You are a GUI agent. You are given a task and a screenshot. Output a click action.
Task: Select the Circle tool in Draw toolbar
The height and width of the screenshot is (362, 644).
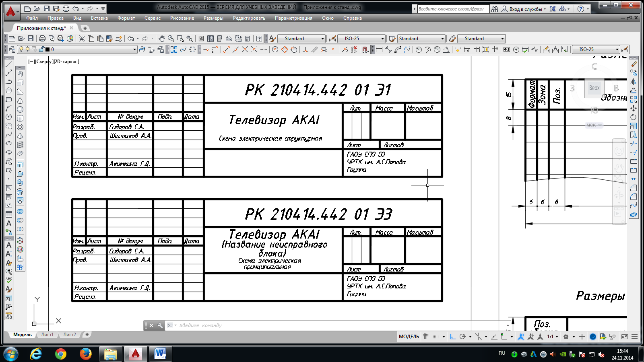(x=9, y=117)
